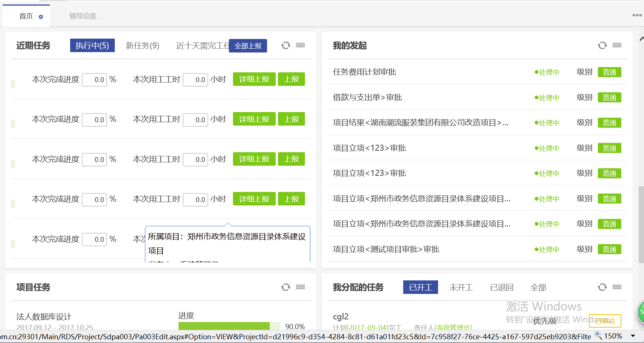
Task: Switch to the 领导总览 tab
Action: 83,16
